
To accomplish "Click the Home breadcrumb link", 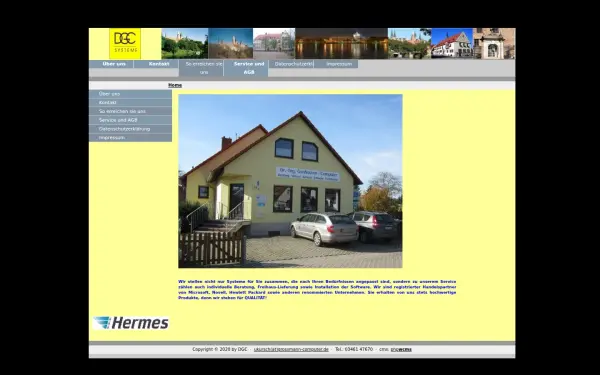I will point(175,85).
